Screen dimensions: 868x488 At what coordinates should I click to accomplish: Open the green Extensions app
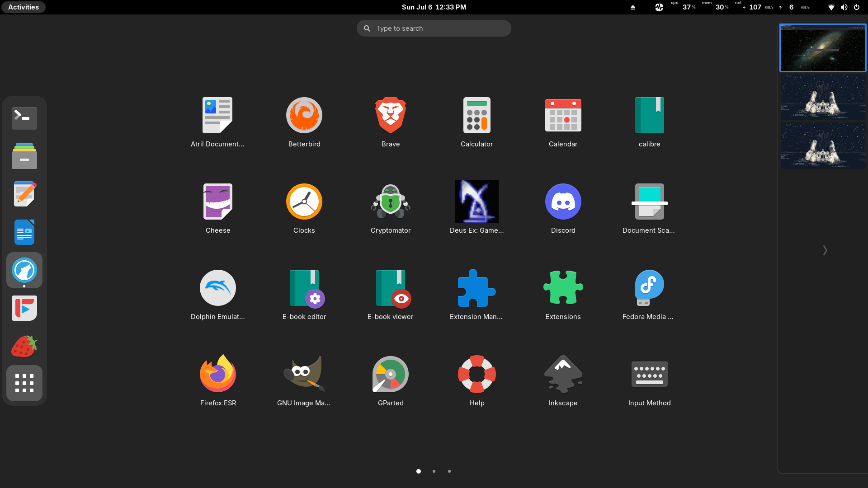click(563, 295)
